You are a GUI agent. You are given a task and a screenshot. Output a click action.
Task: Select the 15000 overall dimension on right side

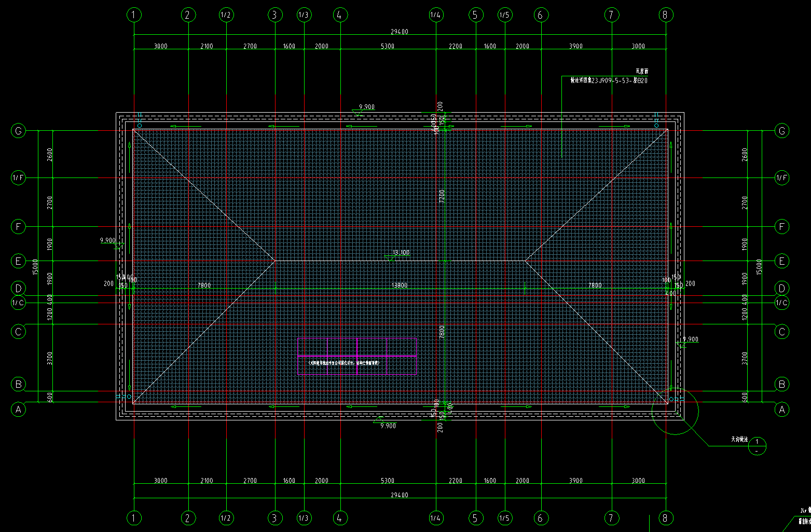[x=759, y=267]
